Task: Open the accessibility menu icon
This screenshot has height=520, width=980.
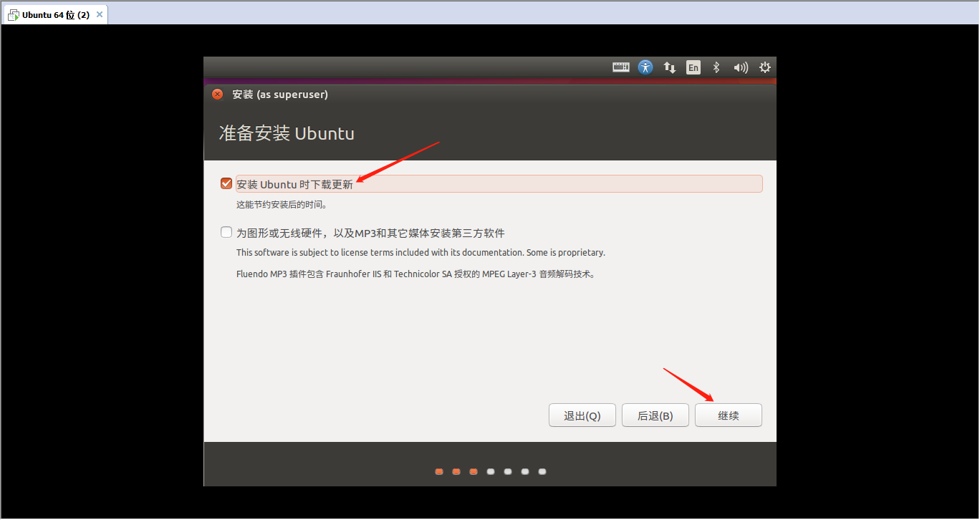Action: [x=645, y=67]
